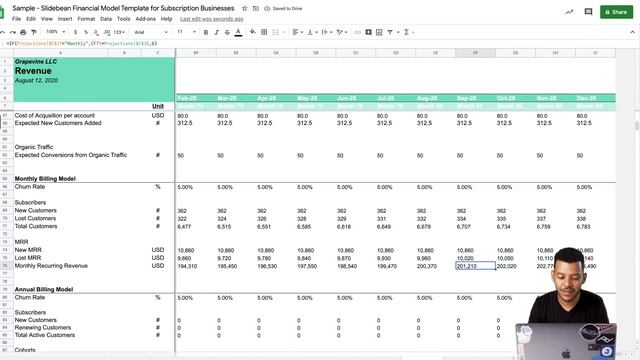
Task: Select the Monthly Recurring Revenue label
Action: (51, 266)
